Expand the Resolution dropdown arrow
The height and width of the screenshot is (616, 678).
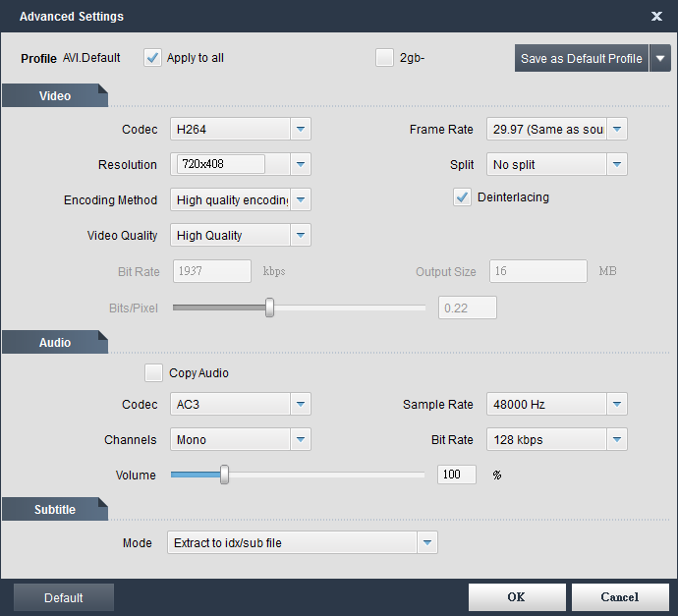click(301, 165)
